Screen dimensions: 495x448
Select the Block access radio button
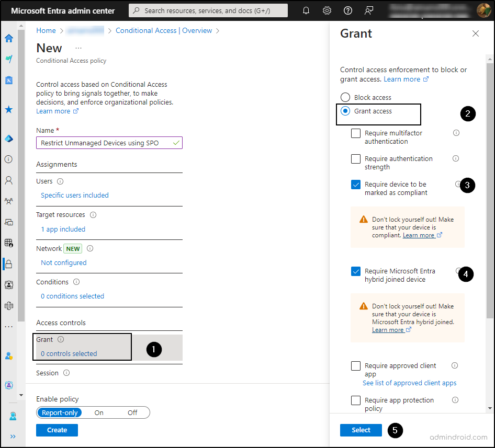[x=345, y=97]
